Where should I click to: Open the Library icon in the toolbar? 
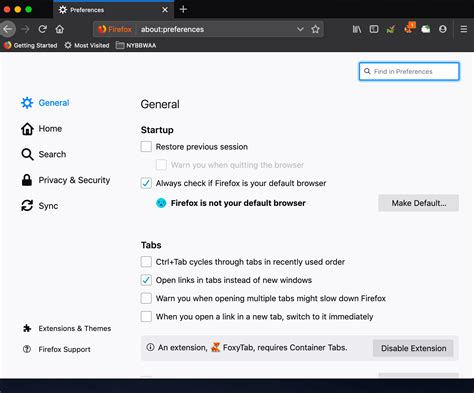tap(357, 29)
